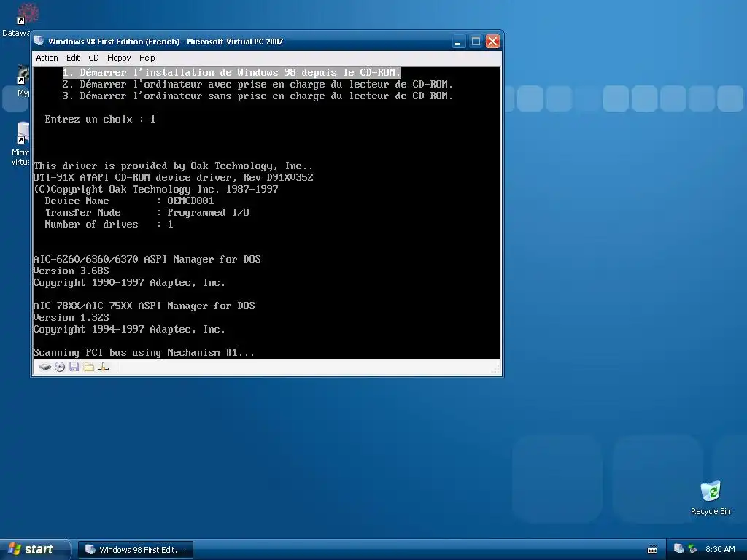
Task: Select Windows 98 First Edit… taskbar button
Action: tap(135, 550)
